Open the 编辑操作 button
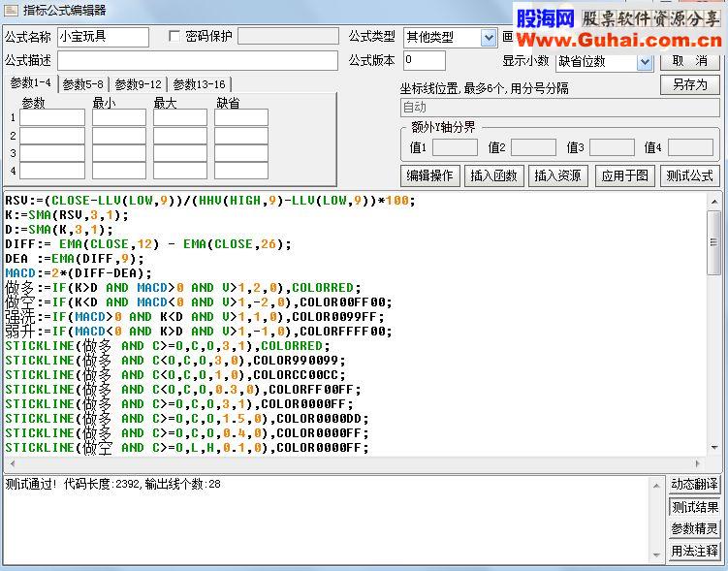The image size is (728, 571). [x=429, y=175]
